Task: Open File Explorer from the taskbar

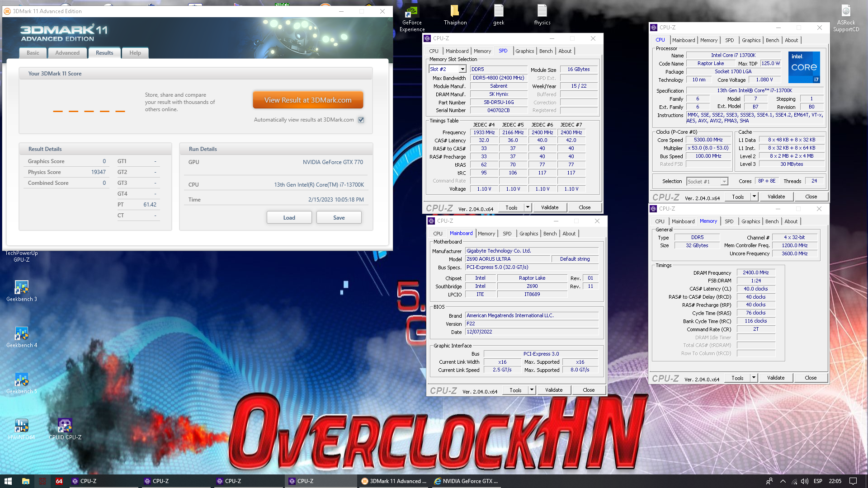Action: pos(25,481)
